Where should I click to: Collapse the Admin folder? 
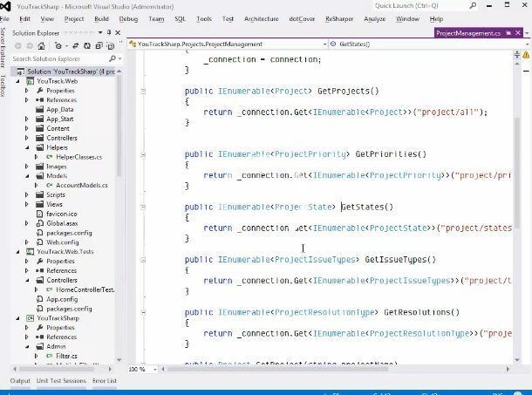coord(27,346)
